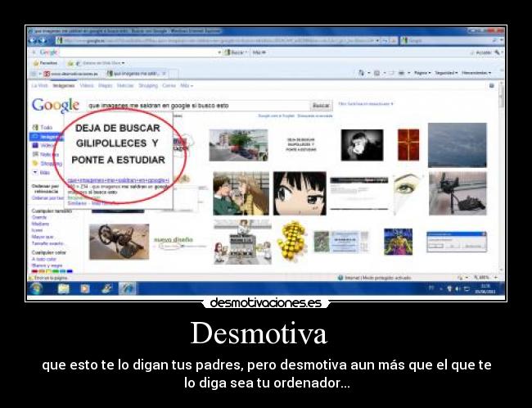The image size is (532, 408).
Task: Close the 'que imagenes me saldr...' tab
Action: pyautogui.click(x=164, y=74)
